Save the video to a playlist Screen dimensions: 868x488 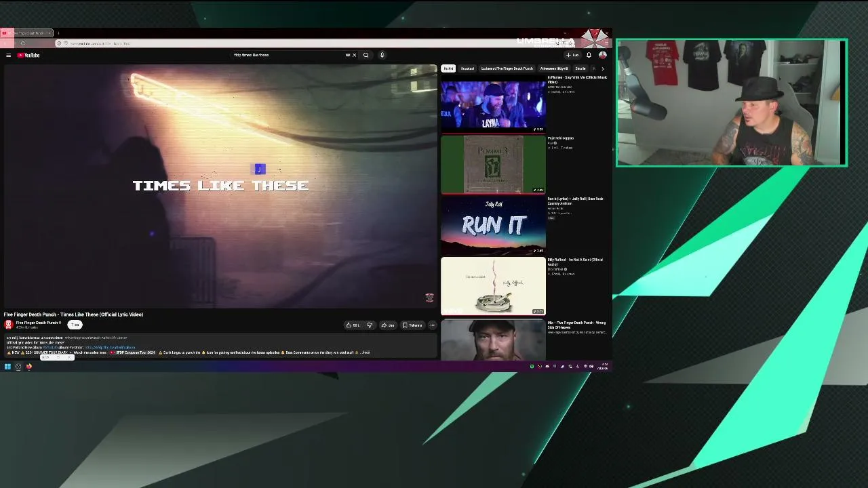(x=412, y=325)
